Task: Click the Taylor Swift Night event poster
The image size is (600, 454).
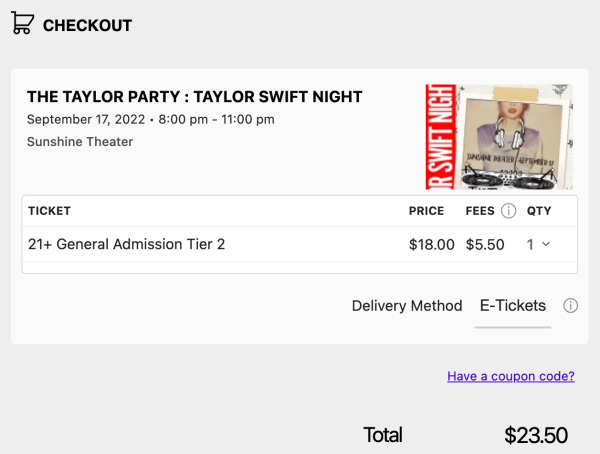Action: [499, 136]
